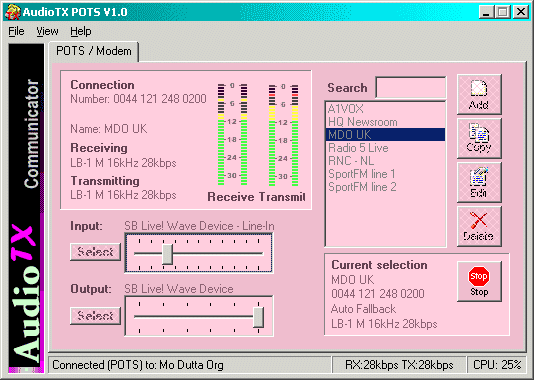
Task: Click the Add entry icon button
Action: pos(479,94)
